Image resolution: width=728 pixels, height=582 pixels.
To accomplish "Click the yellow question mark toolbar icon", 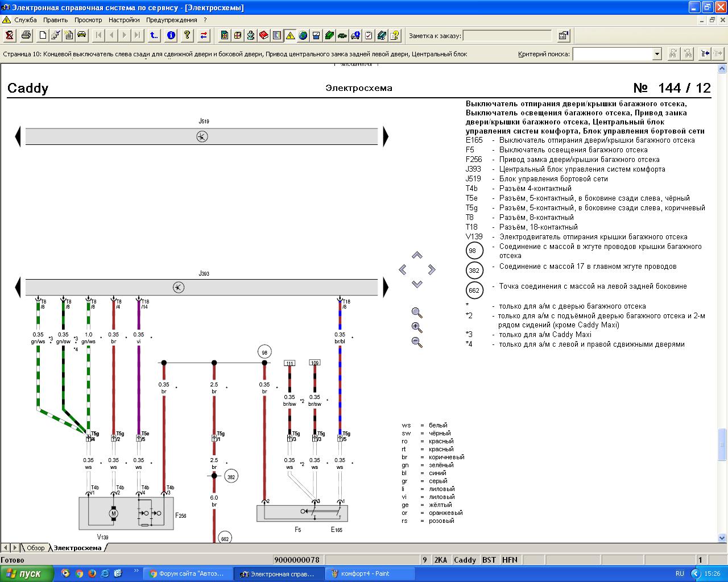I will (x=187, y=35).
